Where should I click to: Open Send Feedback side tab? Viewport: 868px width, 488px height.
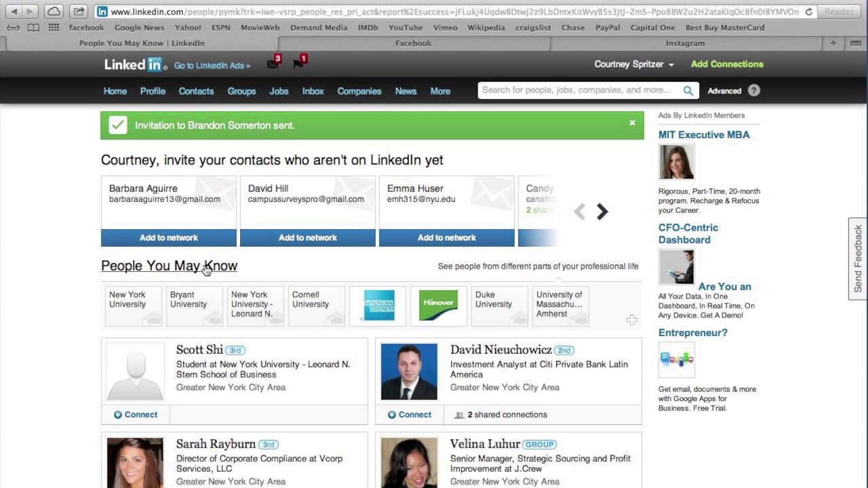pyautogui.click(x=858, y=259)
